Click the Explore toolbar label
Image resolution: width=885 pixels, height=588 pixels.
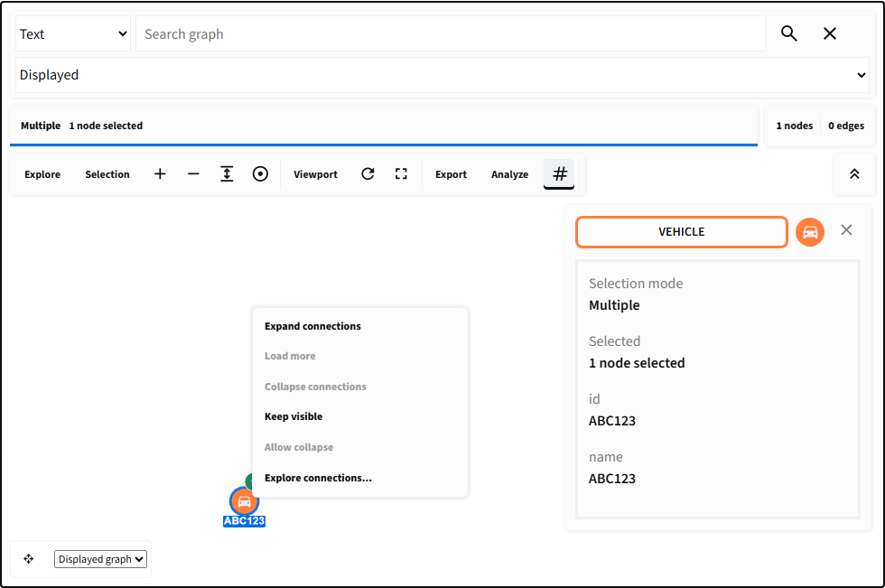(x=42, y=174)
